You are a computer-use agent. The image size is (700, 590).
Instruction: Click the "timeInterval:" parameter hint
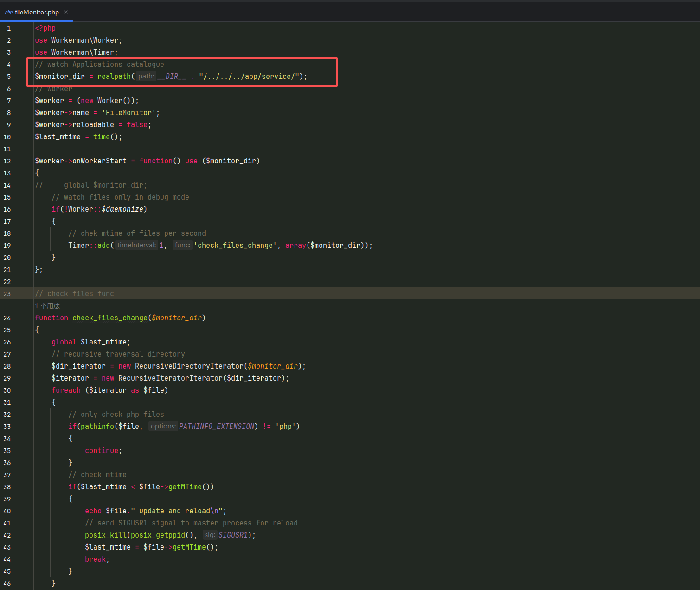136,245
